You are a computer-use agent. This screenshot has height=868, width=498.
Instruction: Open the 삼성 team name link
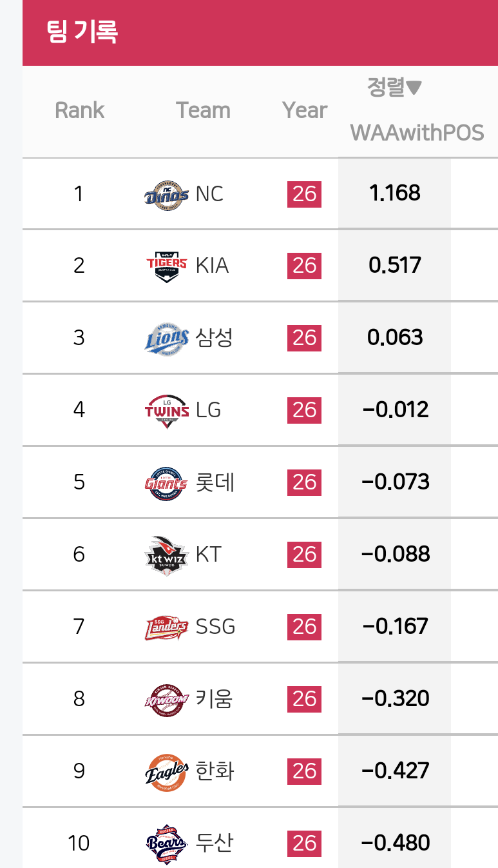pos(214,337)
